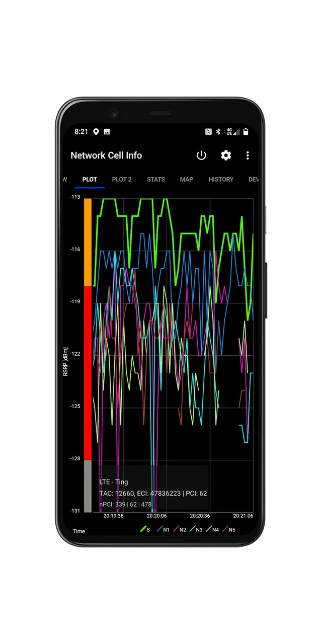The image size is (322, 644).
Task: Tap the 8:21 clock in status bar
Action: click(81, 132)
